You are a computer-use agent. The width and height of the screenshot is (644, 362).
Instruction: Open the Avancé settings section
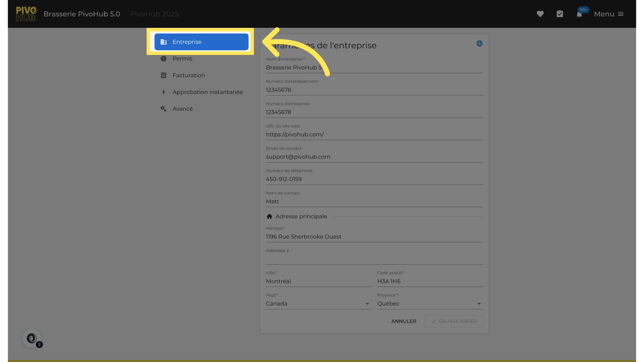pos(182,109)
